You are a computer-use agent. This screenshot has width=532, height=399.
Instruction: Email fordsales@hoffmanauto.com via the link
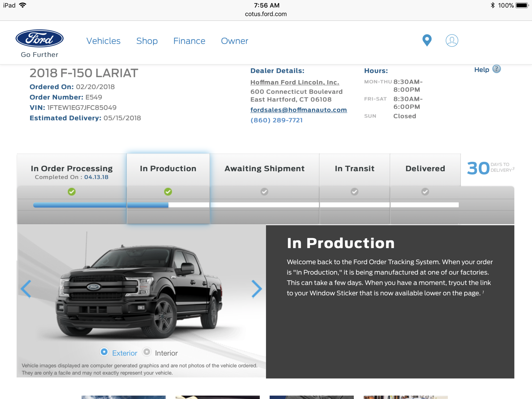click(298, 110)
